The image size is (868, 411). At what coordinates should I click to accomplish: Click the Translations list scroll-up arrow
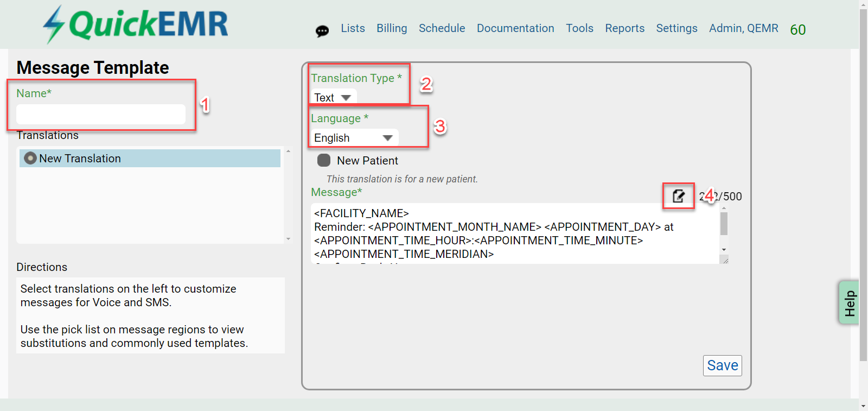[288, 151]
